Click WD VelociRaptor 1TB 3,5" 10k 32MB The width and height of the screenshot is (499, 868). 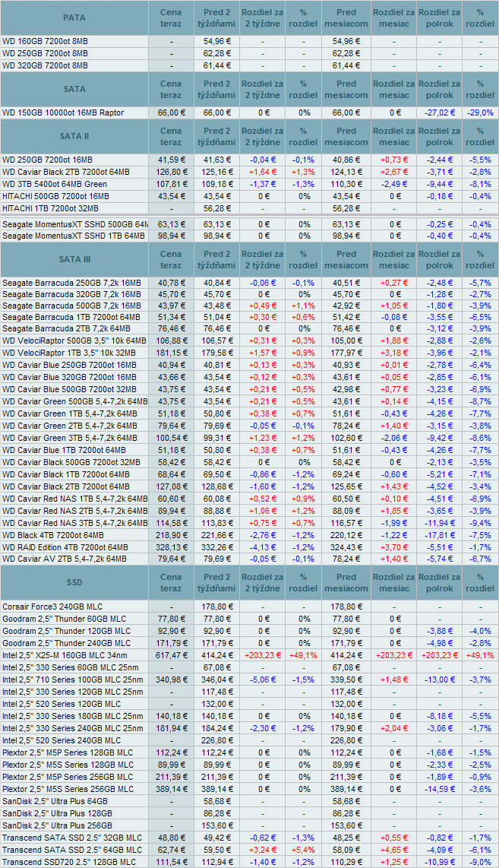(74, 353)
